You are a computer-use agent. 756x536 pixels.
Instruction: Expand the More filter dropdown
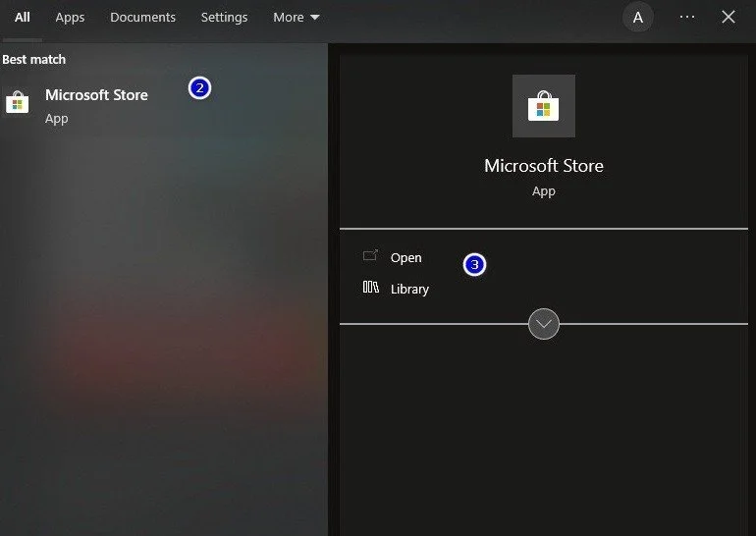(297, 18)
